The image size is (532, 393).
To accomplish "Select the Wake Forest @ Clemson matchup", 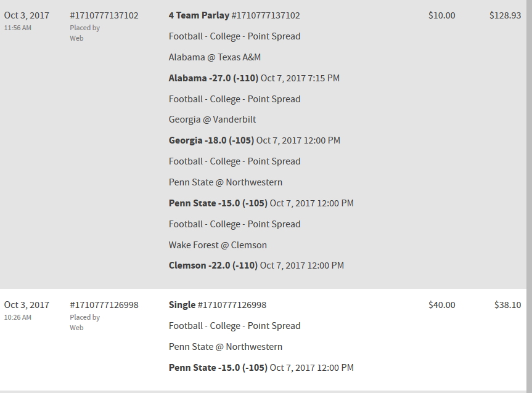I will tap(218, 245).
